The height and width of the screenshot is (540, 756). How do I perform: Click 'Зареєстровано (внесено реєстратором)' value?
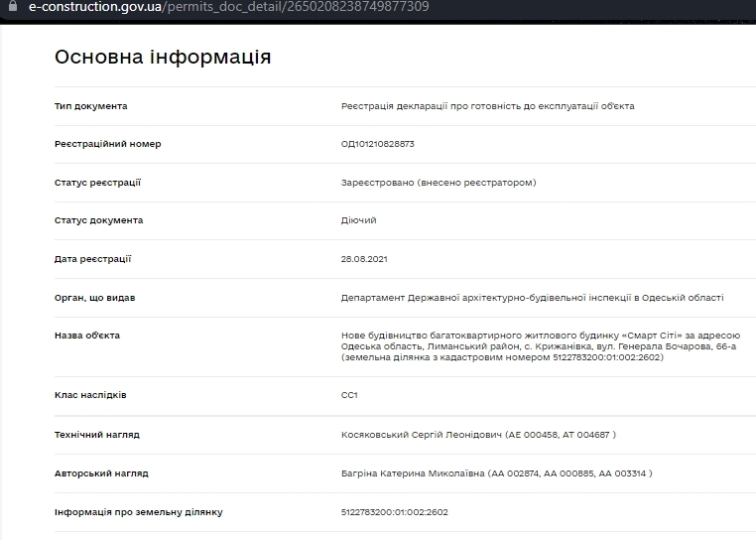(x=439, y=183)
